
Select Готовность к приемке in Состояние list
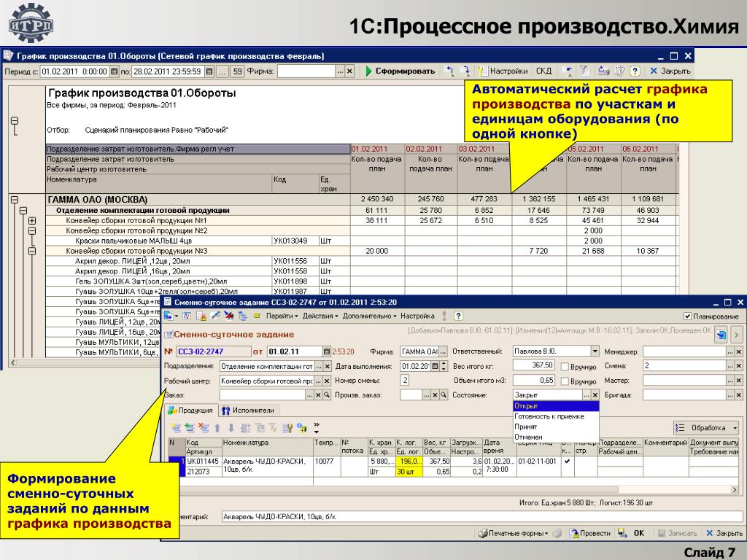[555, 416]
